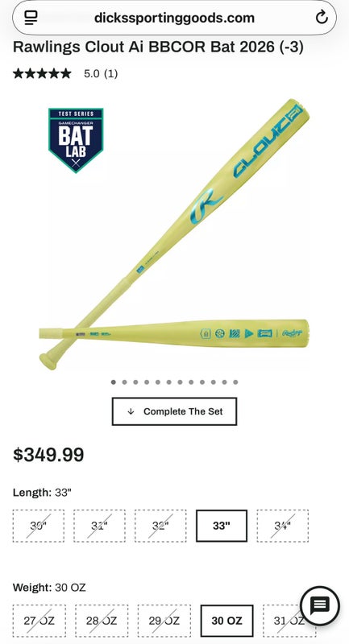Open the review count (1) link

coord(110,74)
